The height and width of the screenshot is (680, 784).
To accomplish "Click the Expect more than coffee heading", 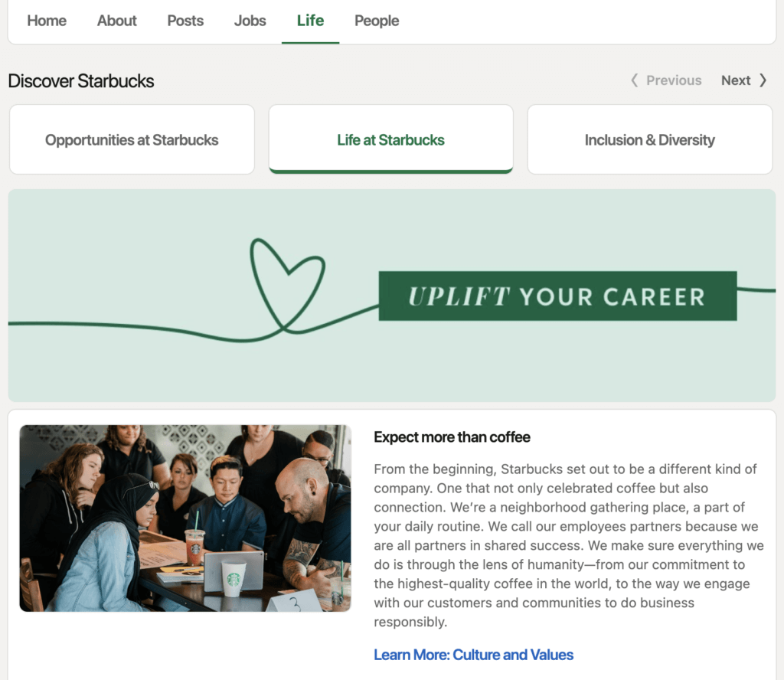I will coord(452,436).
